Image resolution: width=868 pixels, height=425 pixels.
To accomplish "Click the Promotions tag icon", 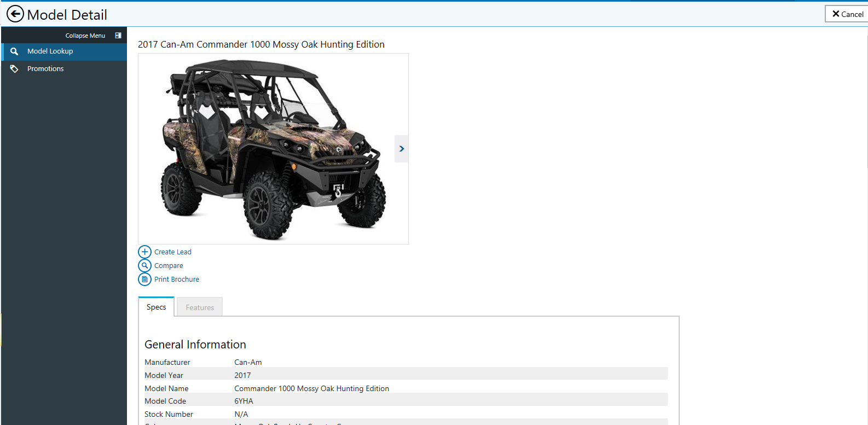I will pos(14,69).
